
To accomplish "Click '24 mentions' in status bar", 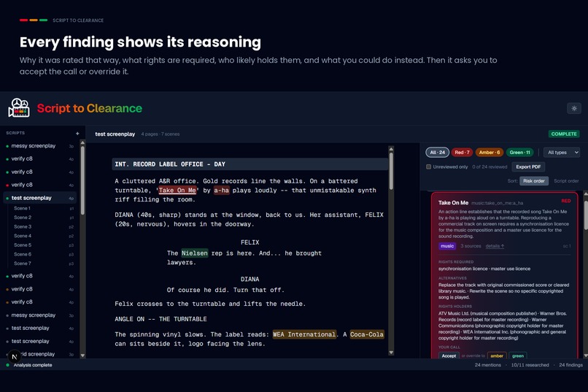I will pos(487,365).
